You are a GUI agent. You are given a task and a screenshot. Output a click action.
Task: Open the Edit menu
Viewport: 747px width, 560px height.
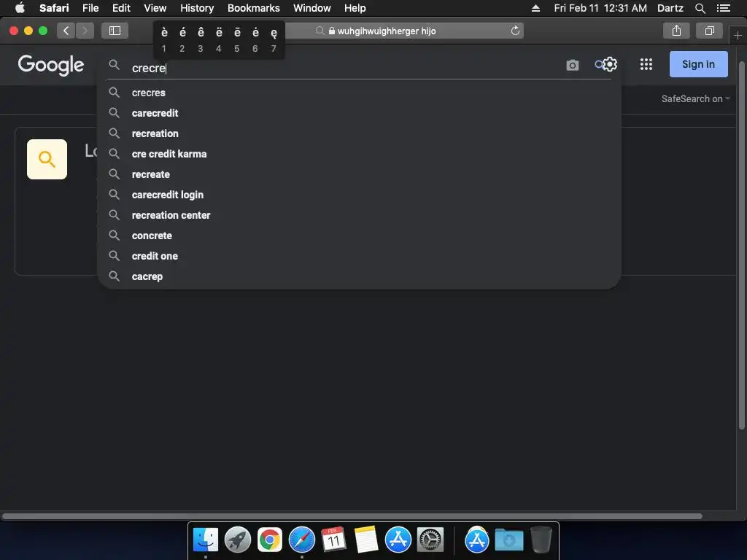coord(121,8)
